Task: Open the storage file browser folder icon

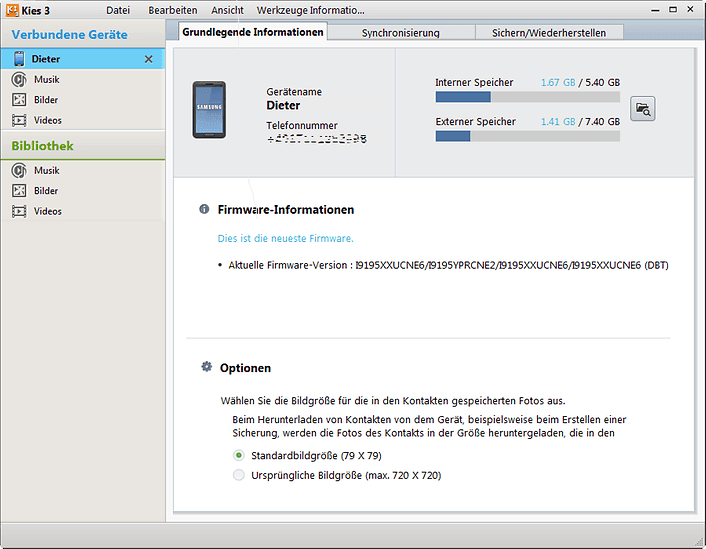Action: (x=643, y=109)
